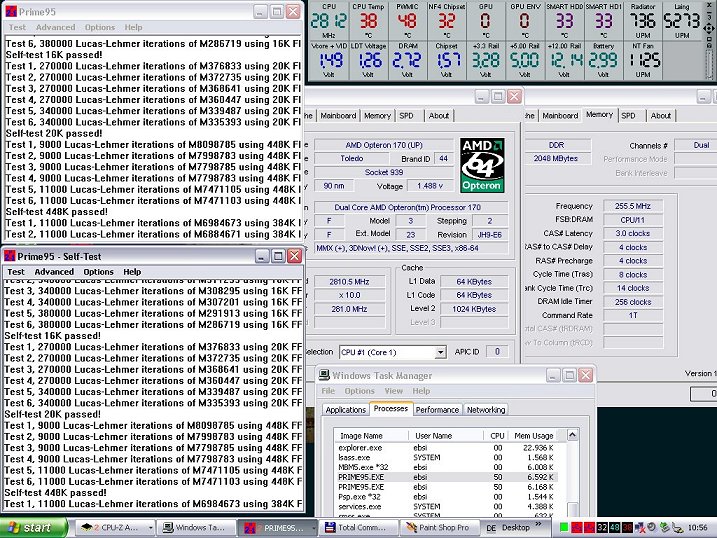This screenshot has width=717, height=538.
Task: Click the 255.5 MHz memory frequency value
Action: coord(632,206)
